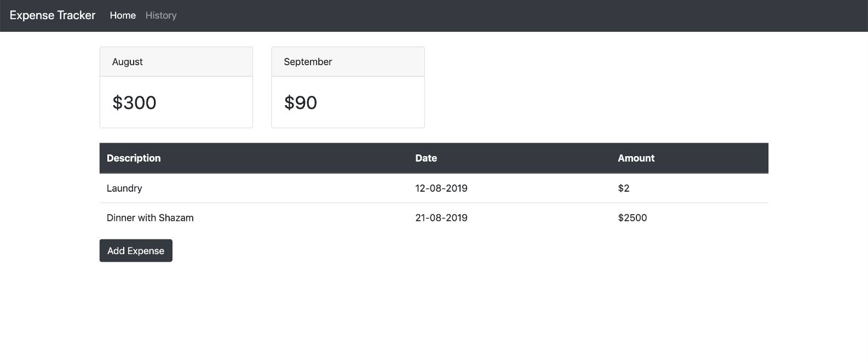
Task: Open the History page
Action: [x=160, y=15]
